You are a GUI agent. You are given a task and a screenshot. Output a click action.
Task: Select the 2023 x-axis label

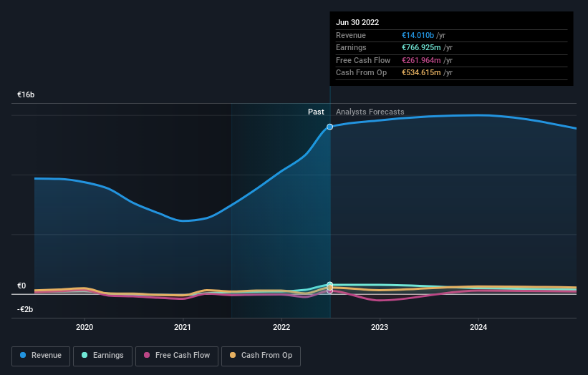click(x=380, y=327)
